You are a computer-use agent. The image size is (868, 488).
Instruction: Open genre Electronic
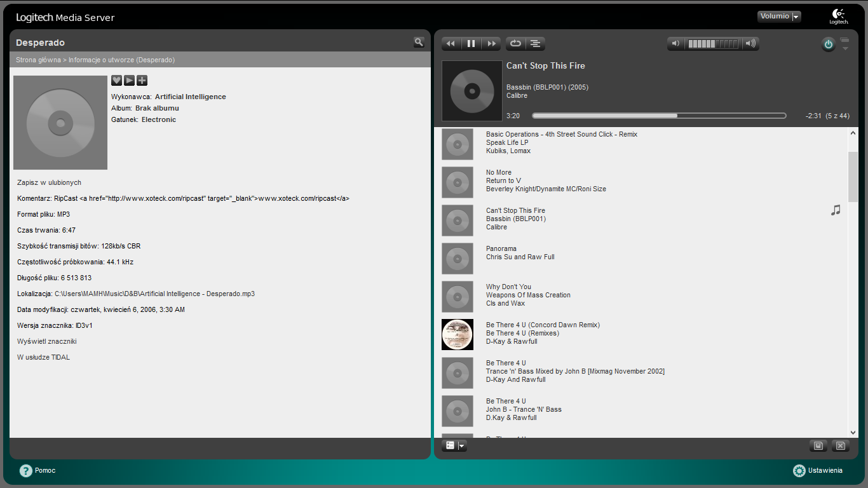[x=159, y=119]
